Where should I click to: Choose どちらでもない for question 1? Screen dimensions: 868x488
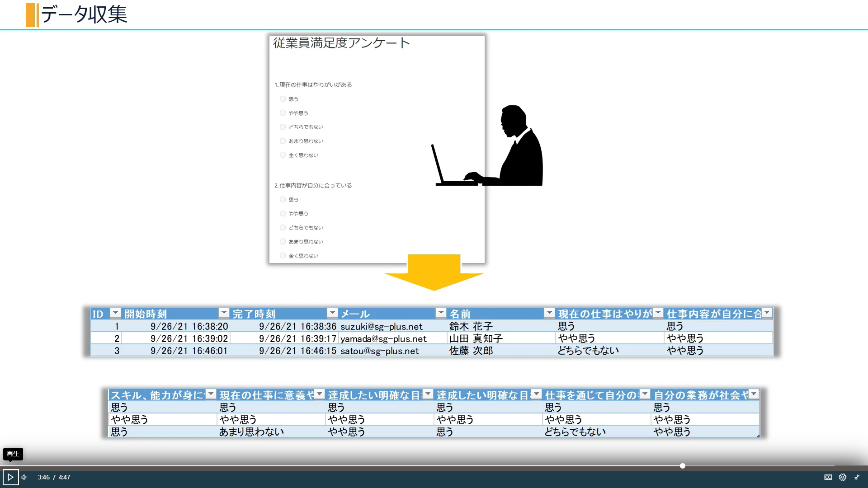283,127
